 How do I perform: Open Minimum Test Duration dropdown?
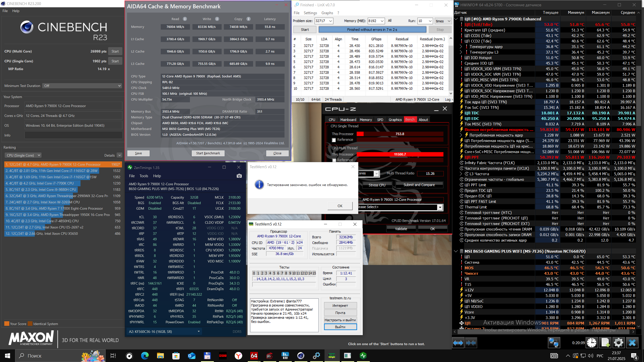(82, 86)
